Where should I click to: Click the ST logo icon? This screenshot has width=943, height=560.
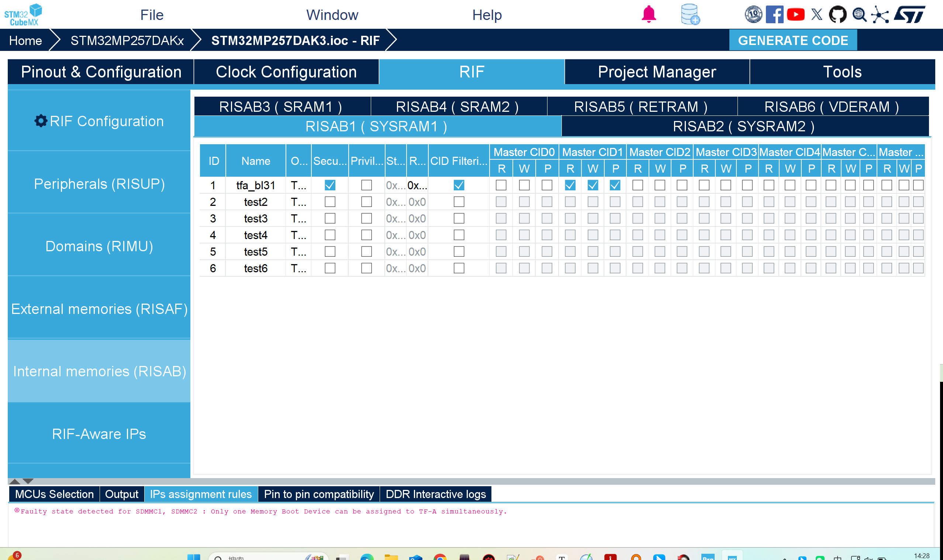[910, 15]
